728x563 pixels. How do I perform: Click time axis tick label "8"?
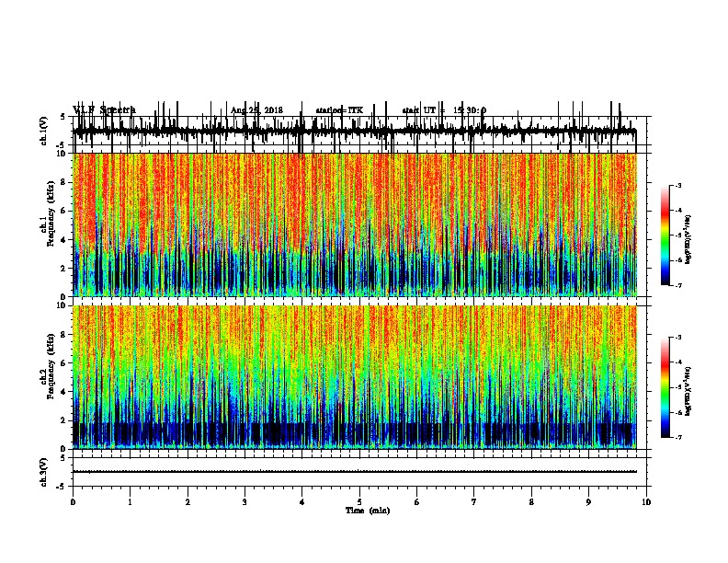[531, 502]
